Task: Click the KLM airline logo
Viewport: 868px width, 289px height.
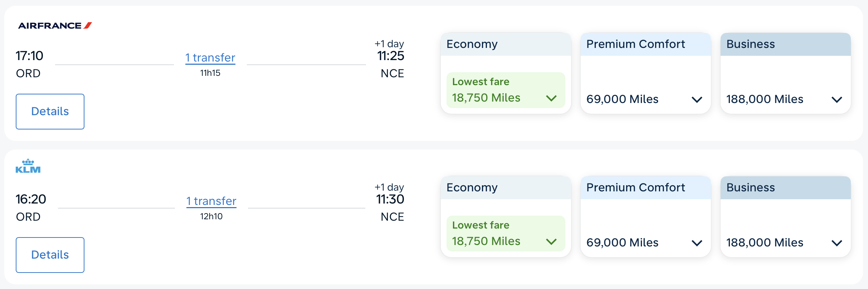Action: (x=28, y=166)
